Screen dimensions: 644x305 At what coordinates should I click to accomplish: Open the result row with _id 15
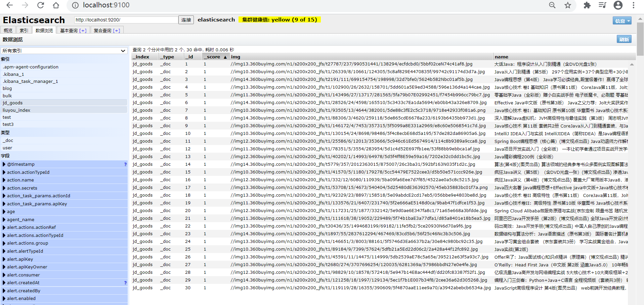click(x=380, y=172)
